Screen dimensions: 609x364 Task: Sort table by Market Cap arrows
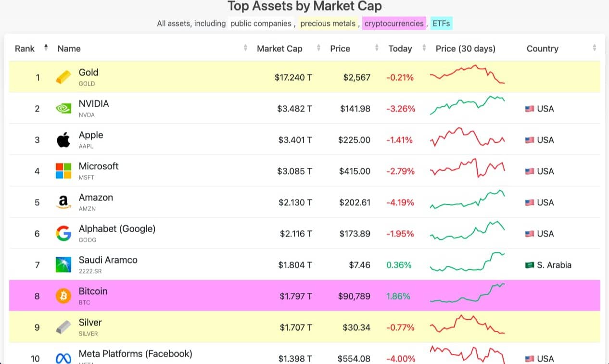click(318, 48)
